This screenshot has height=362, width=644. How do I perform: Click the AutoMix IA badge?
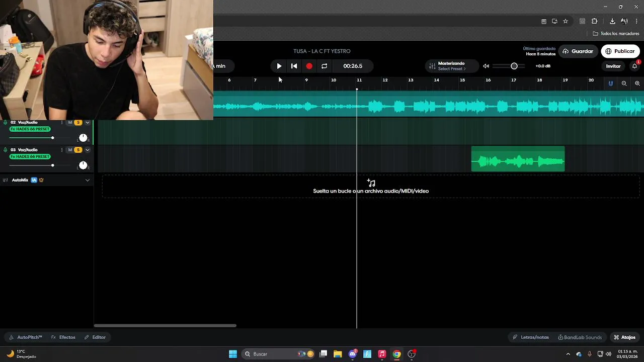click(x=34, y=180)
